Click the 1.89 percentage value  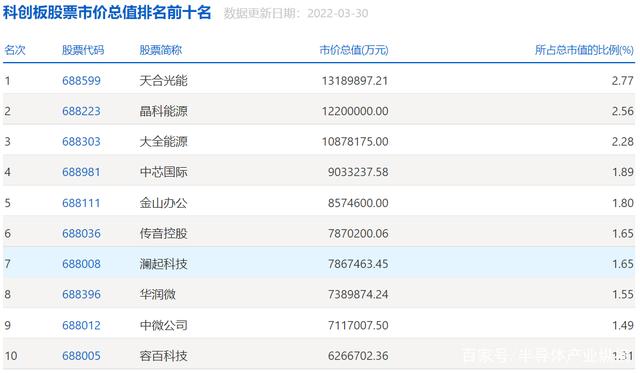point(622,172)
